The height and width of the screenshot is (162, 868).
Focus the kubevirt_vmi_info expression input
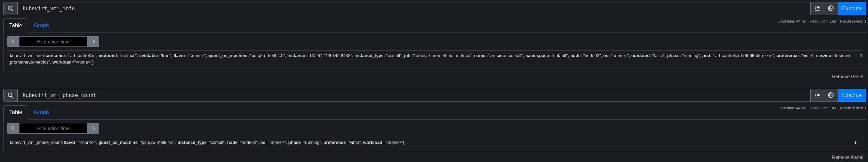[x=409, y=9]
